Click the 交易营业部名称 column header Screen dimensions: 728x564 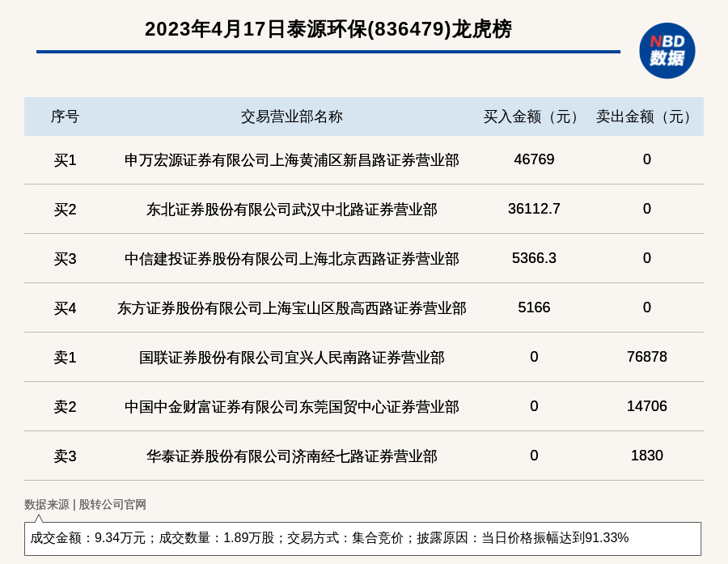point(291,117)
